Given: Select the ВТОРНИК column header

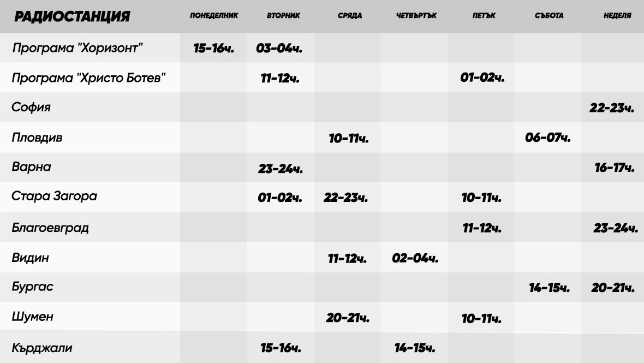Looking at the screenshot, I should pos(283,16).
